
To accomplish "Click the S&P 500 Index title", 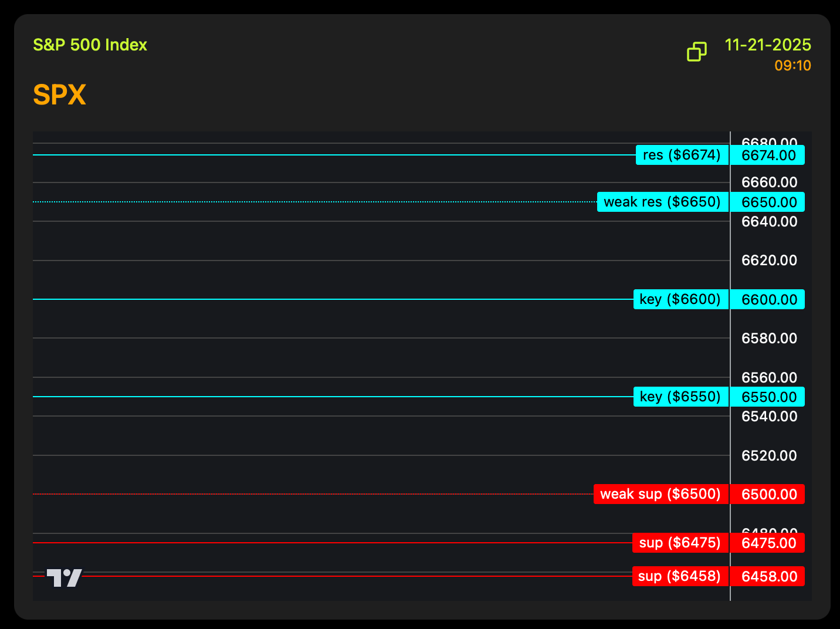I will tap(90, 45).
